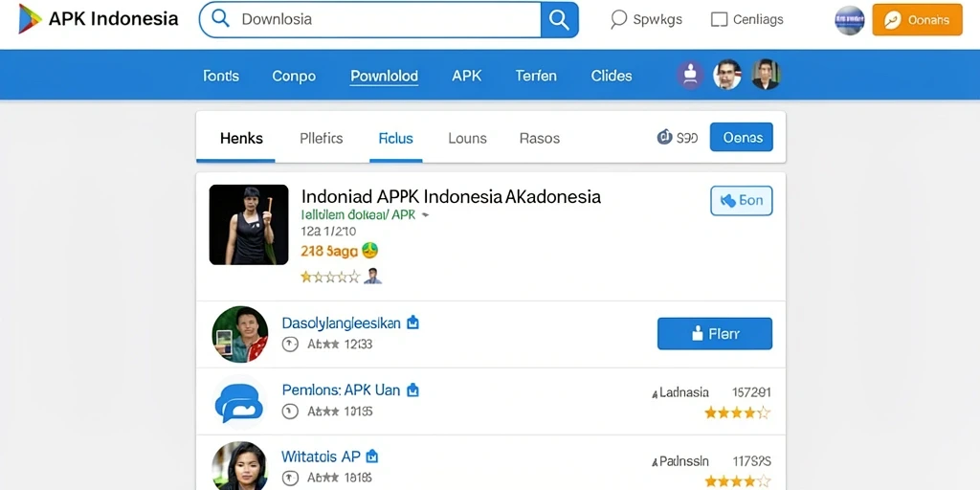
Task: Switch to the Ficlus tab
Action: coord(395,139)
